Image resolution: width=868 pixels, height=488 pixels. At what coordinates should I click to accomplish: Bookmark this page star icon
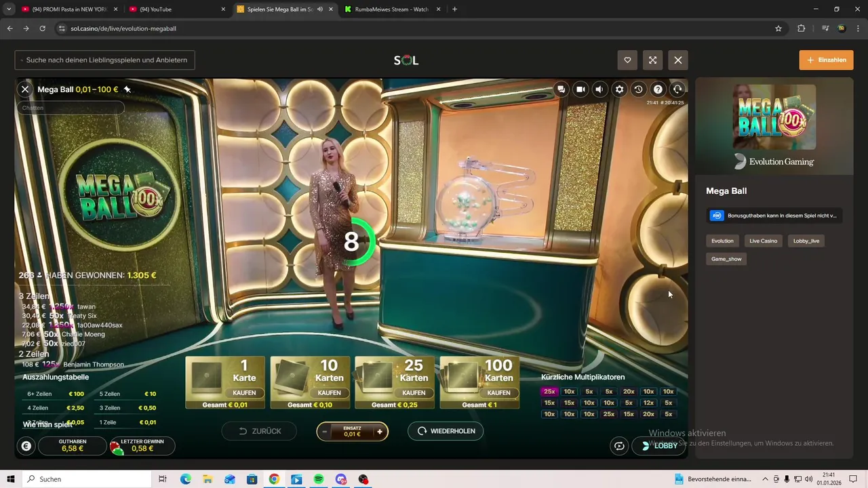pyautogui.click(x=778, y=28)
